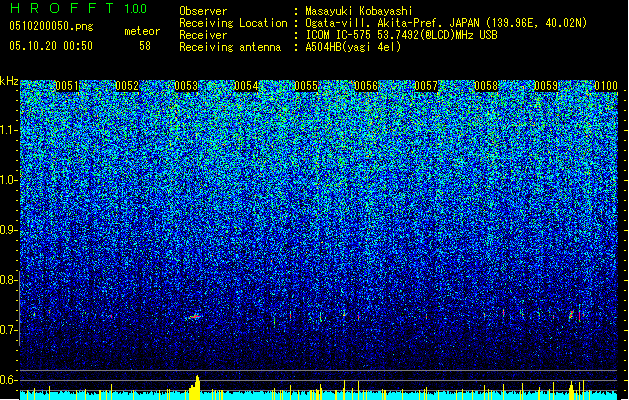Screen dimensions: 629x400
Task: Click the 'Receiving Location' label
Action: [x=233, y=23]
